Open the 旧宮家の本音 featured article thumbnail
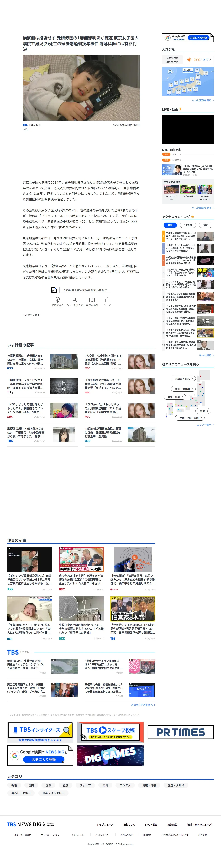 tap(133, 609)
